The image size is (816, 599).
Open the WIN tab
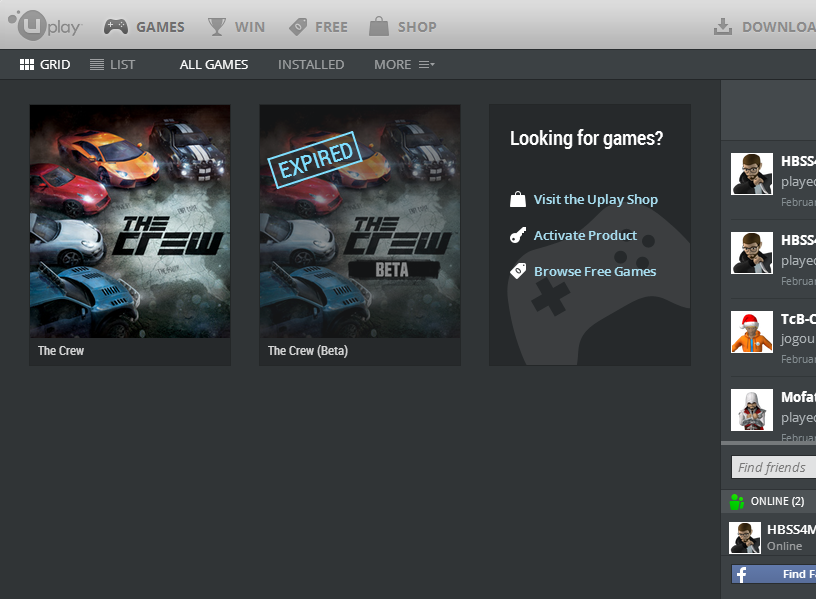(x=236, y=27)
